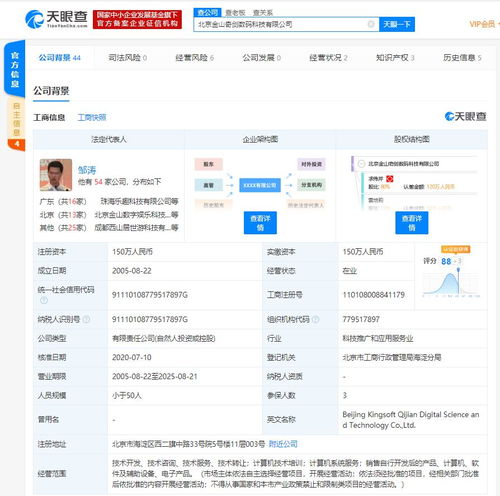500x496 pixels.
Task: Click the 高管 box in the structure diagram
Action: tap(209, 185)
